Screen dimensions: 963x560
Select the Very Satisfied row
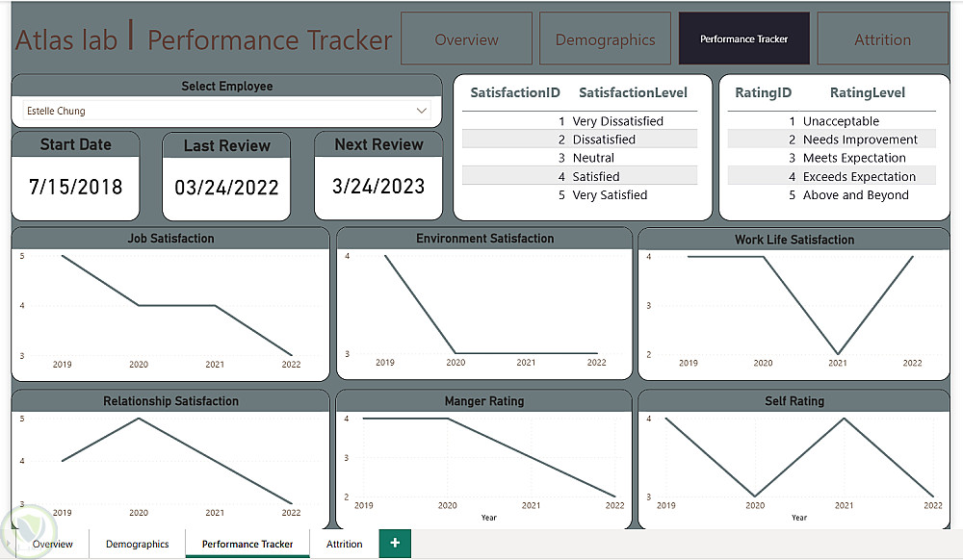(580, 194)
